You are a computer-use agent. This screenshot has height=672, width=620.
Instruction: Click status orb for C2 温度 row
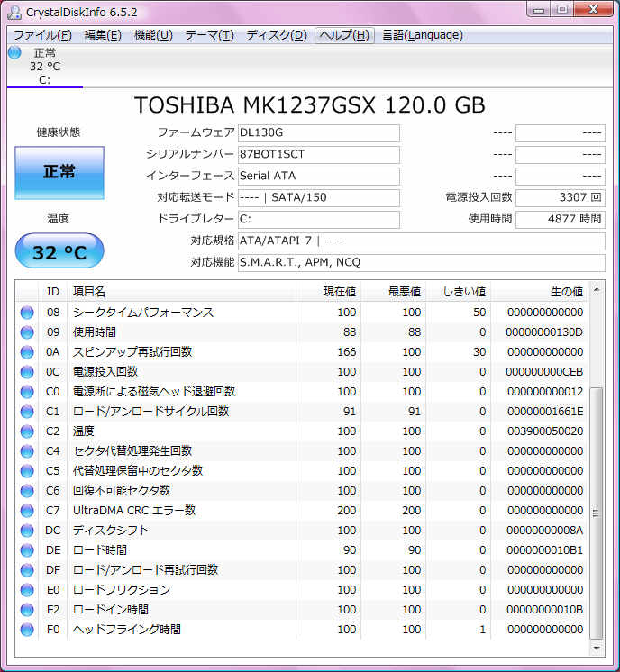27,431
